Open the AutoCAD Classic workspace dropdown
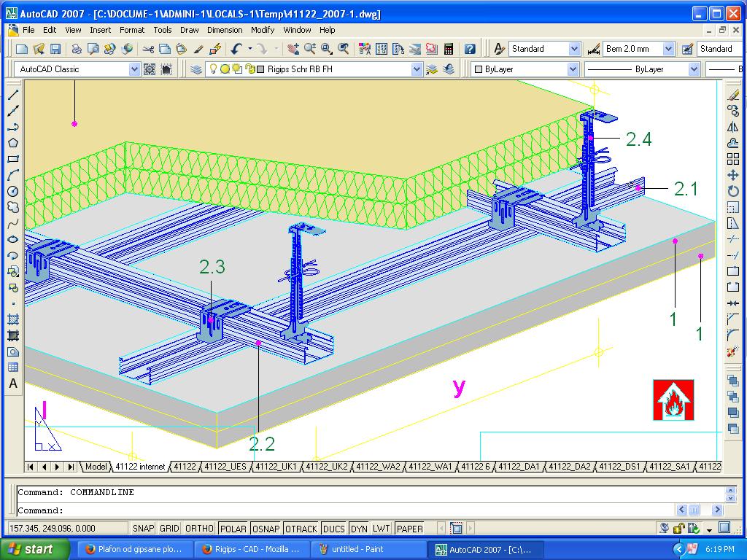Image resolution: width=747 pixels, height=560 pixels. 134,69
